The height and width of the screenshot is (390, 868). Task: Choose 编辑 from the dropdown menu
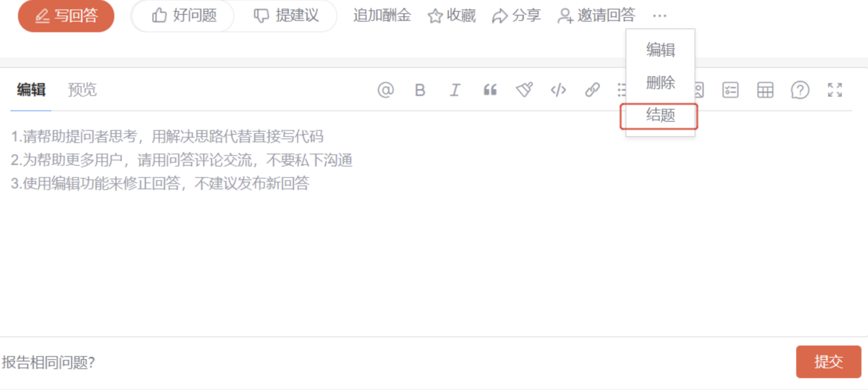660,50
